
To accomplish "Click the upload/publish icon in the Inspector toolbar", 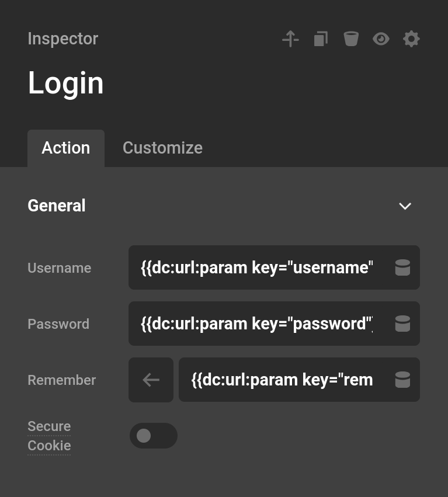I will 290,39.
